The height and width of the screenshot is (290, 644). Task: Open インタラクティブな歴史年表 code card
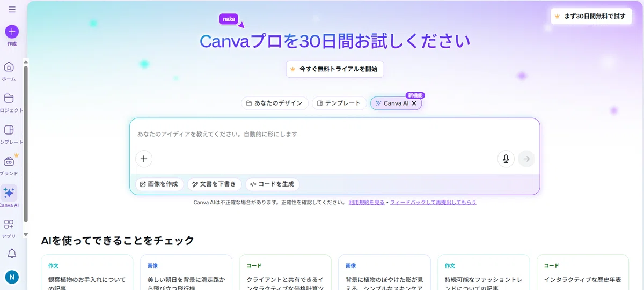[x=583, y=272]
